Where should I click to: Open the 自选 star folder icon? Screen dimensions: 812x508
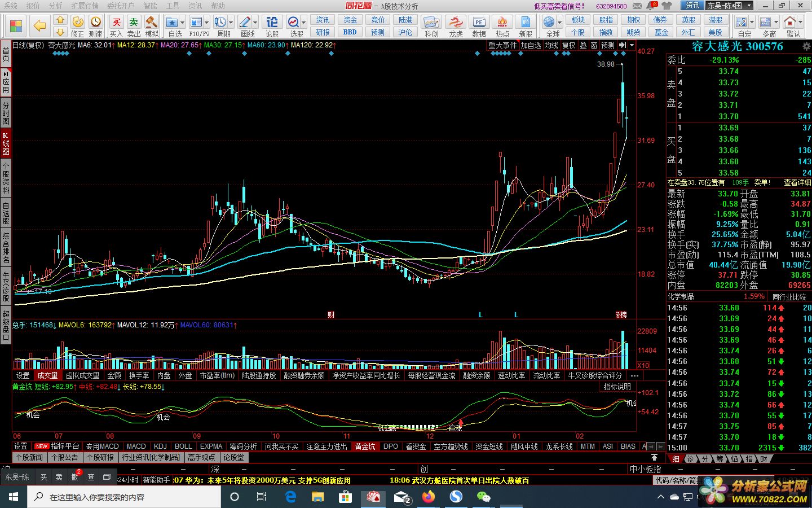pyautogui.click(x=172, y=23)
